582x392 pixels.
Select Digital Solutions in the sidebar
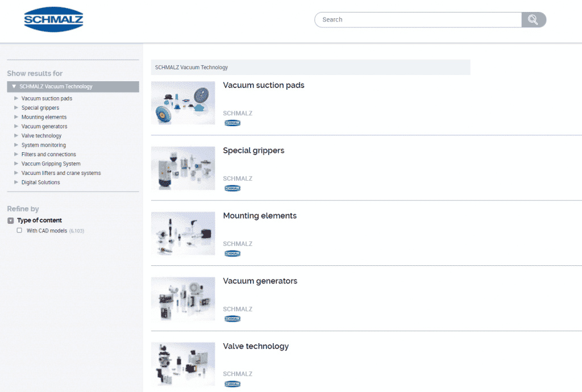point(40,182)
